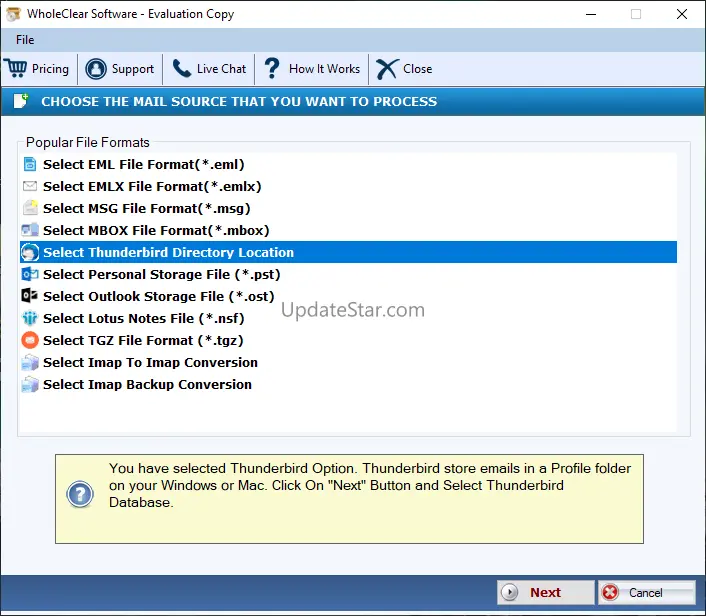
Task: Choose Select MSG File Format(*.msg)
Action: point(348,208)
